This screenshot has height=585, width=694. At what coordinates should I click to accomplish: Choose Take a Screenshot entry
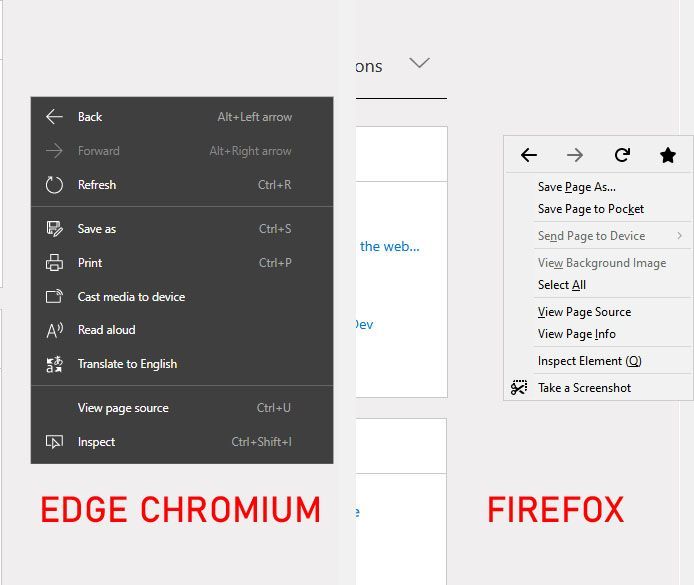598,388
